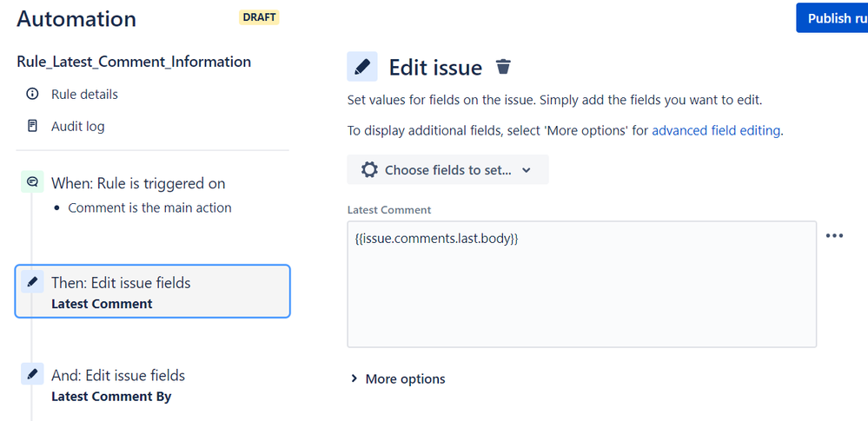This screenshot has width=868, height=421.
Task: Follow the advanced field editing link
Action: pos(716,130)
